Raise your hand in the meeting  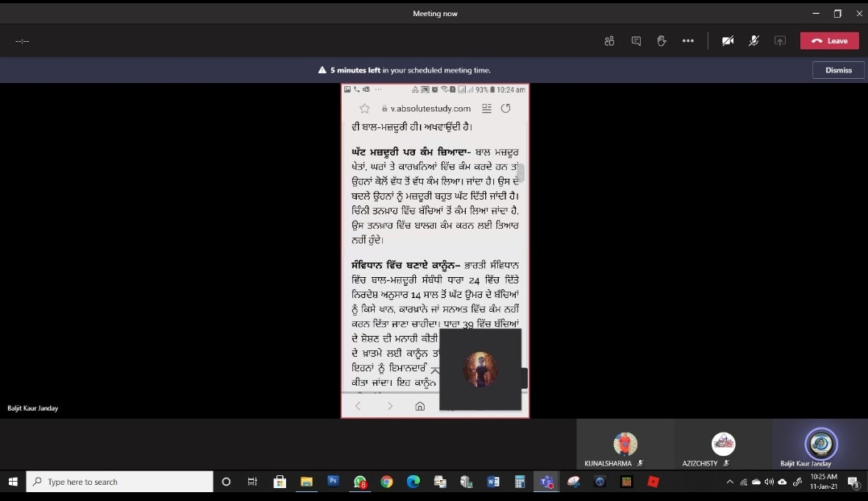[662, 41]
